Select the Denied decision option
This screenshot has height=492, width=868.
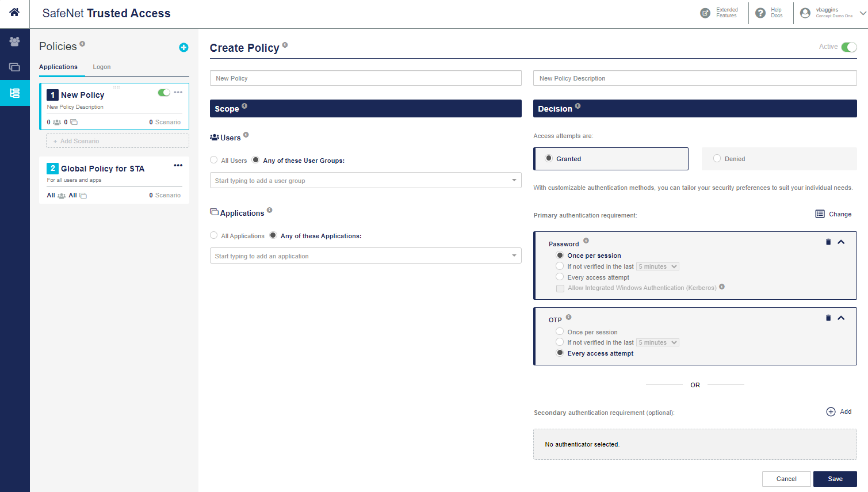point(779,159)
